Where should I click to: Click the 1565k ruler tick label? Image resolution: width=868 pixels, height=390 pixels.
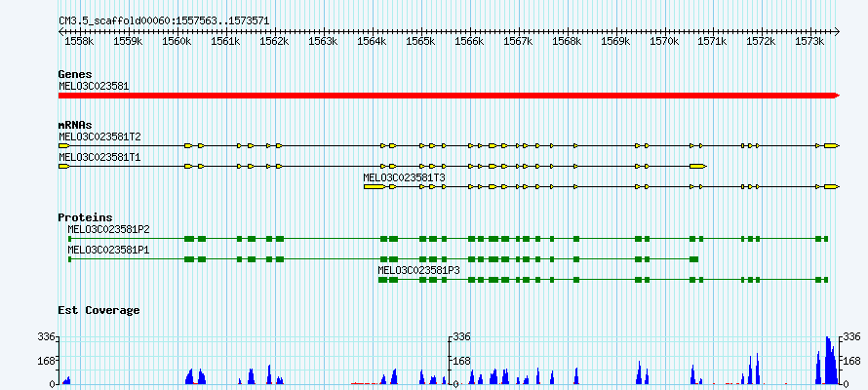coord(421,42)
